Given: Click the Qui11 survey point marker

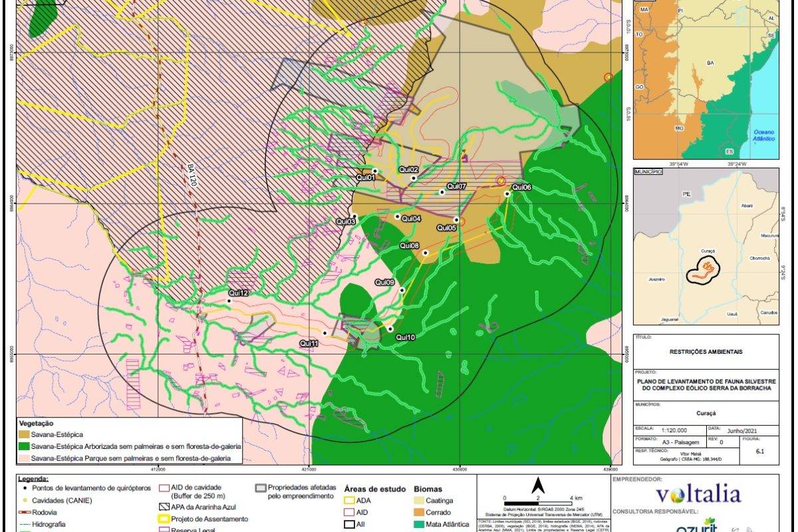Looking at the screenshot, I should click(x=325, y=333).
